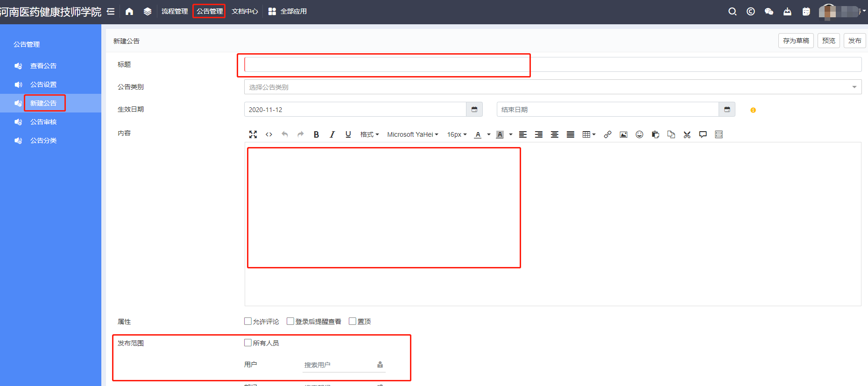
Task: Center align text in editor
Action: pyautogui.click(x=555, y=134)
